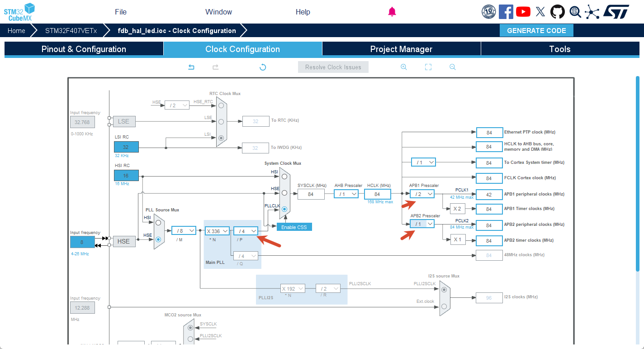Select HSI as PLL source
The width and height of the screenshot is (644, 349).
pyautogui.click(x=158, y=223)
